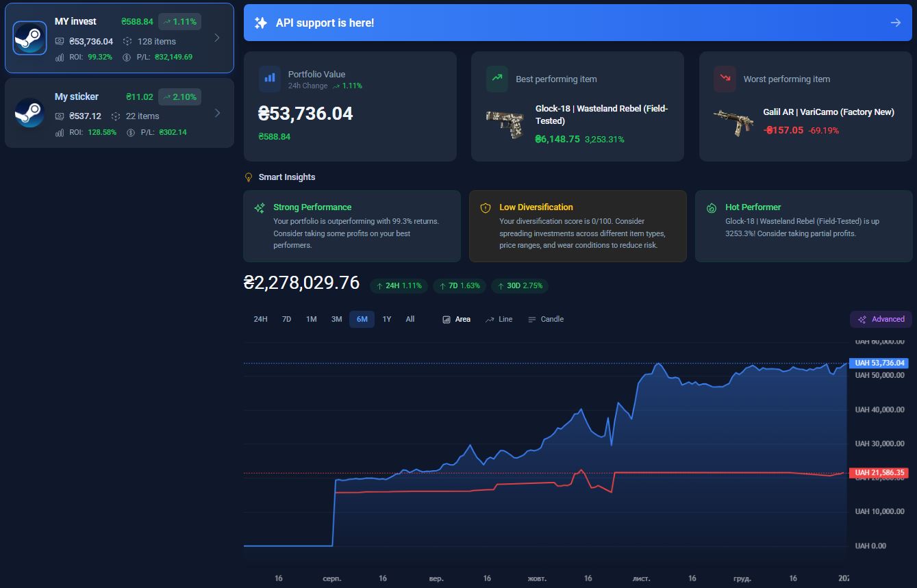Click the 30D 2.75% change badge
This screenshot has width=917, height=588.
tap(519, 285)
